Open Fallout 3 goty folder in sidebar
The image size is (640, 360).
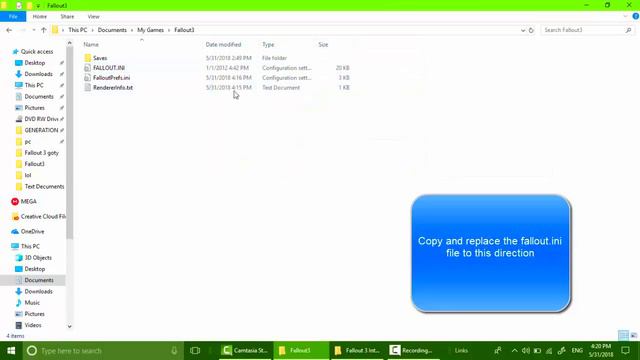pos(41,153)
